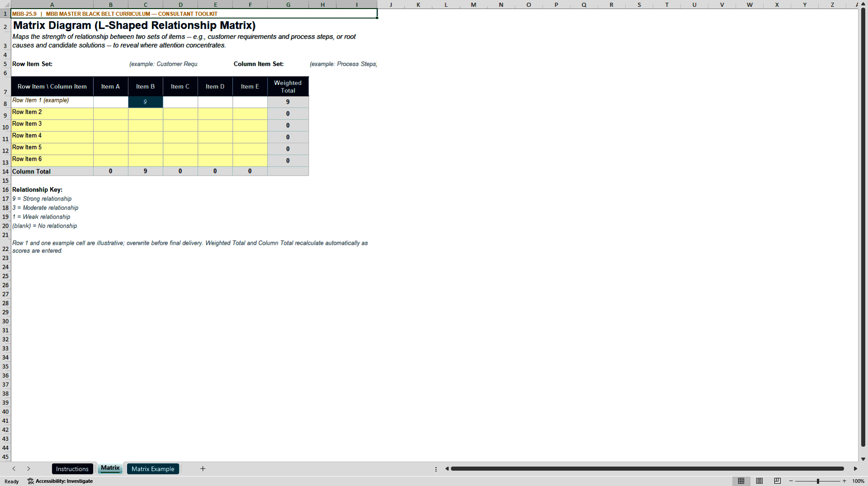Image resolution: width=868 pixels, height=486 pixels.
Task: Click '3 = Moderate relationship' text
Action: (x=45, y=208)
